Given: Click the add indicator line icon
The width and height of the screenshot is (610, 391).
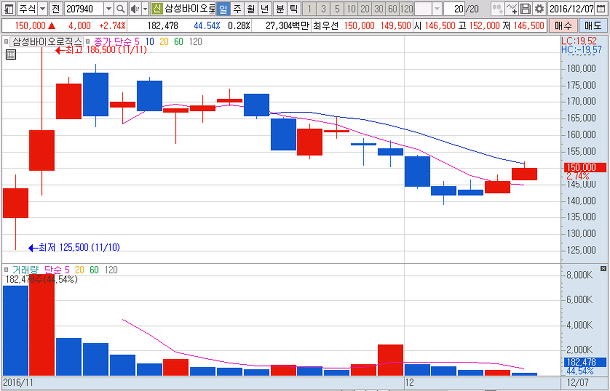Looking at the screenshot, I should coord(512,8).
